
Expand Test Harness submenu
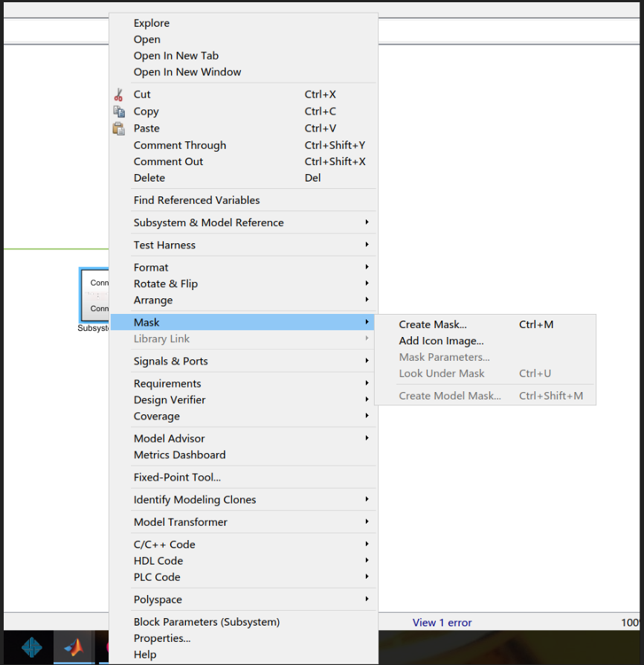[243, 245]
